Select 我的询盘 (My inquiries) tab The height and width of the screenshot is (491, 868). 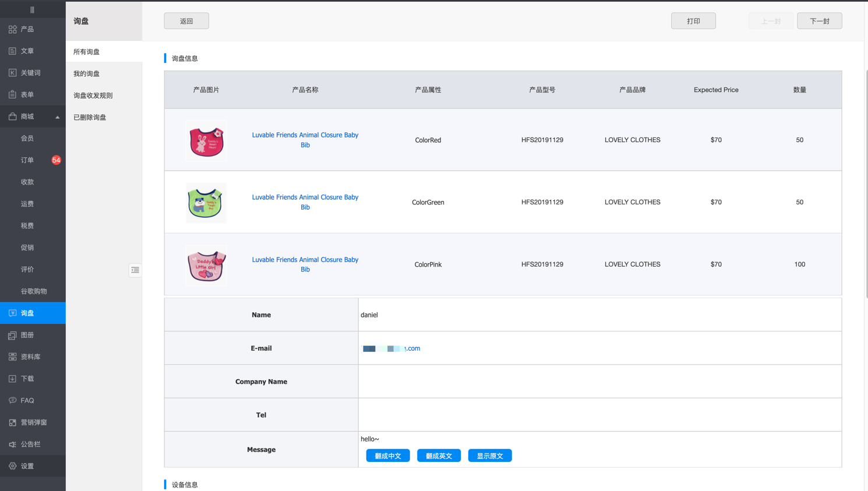[87, 74]
